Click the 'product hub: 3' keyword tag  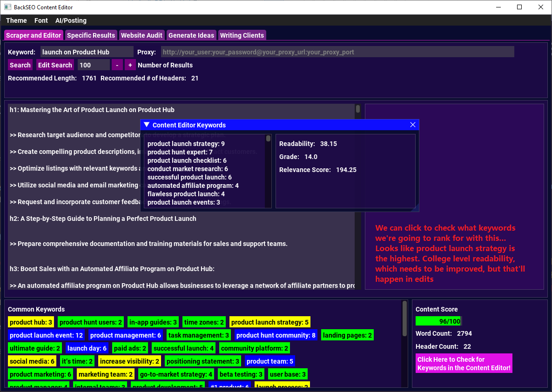tap(31, 322)
